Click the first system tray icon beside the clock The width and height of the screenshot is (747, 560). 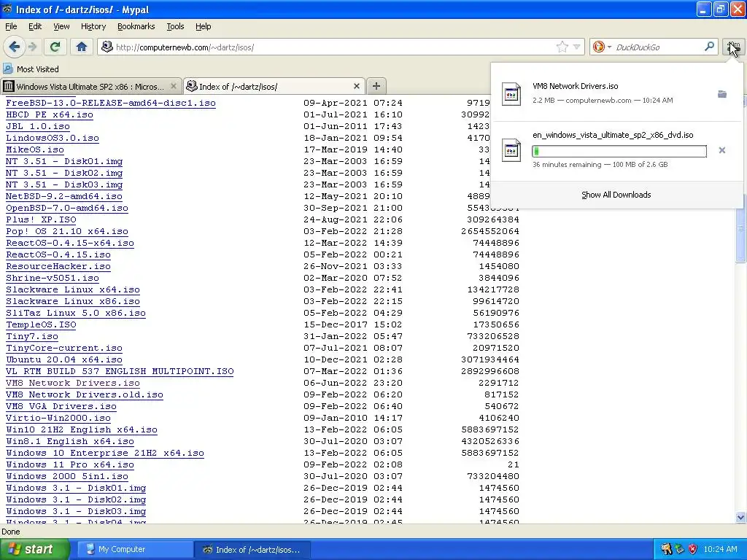click(666, 549)
